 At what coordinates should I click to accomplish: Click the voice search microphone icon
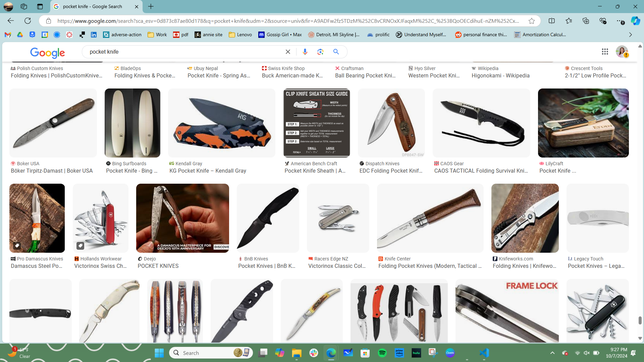tap(305, 52)
